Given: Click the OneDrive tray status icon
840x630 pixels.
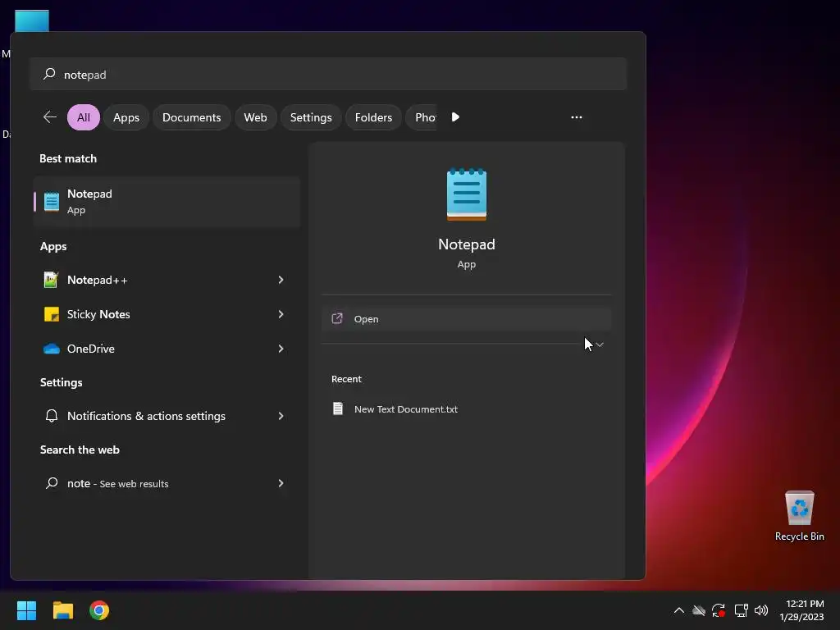Looking at the screenshot, I should click(x=699, y=610).
